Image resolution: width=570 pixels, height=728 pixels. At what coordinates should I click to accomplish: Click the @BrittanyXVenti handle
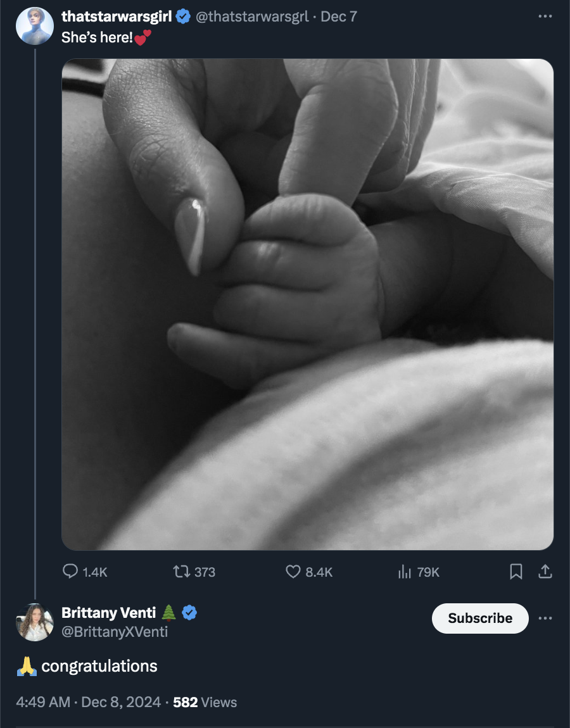click(x=115, y=631)
